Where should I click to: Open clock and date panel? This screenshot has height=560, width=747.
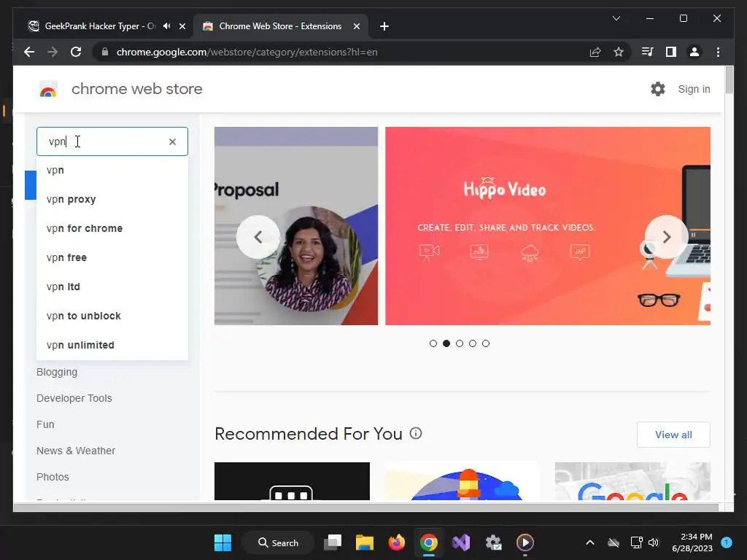(x=692, y=542)
